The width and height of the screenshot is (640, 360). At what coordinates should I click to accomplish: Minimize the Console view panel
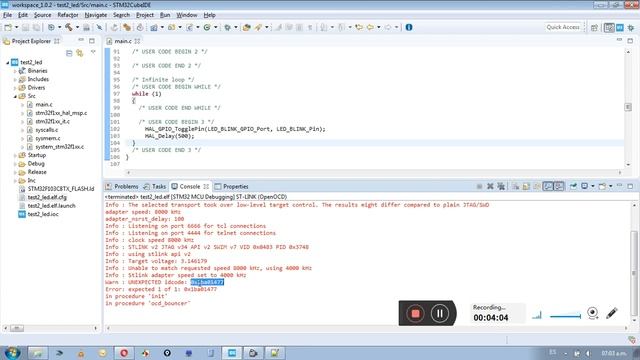click(620, 186)
